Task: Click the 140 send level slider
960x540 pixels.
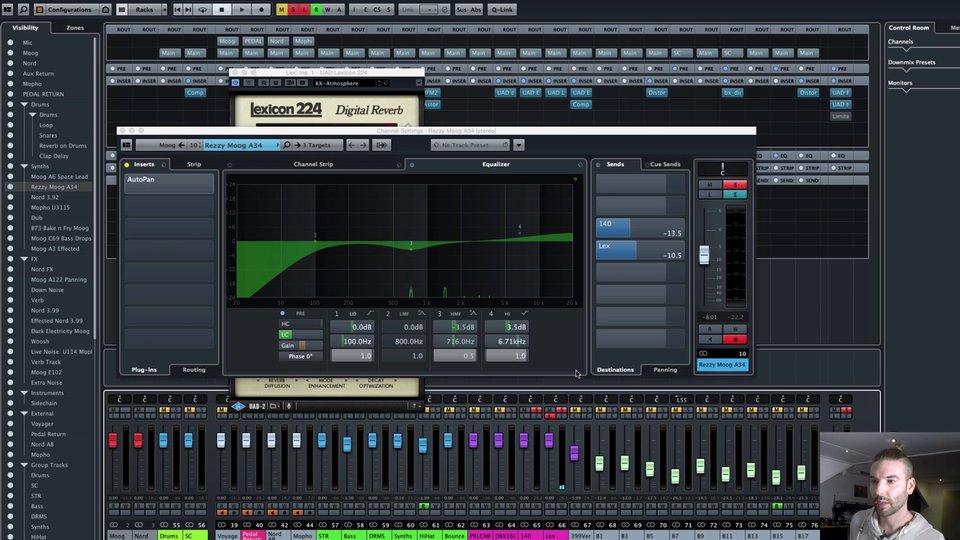Action: [x=640, y=228]
